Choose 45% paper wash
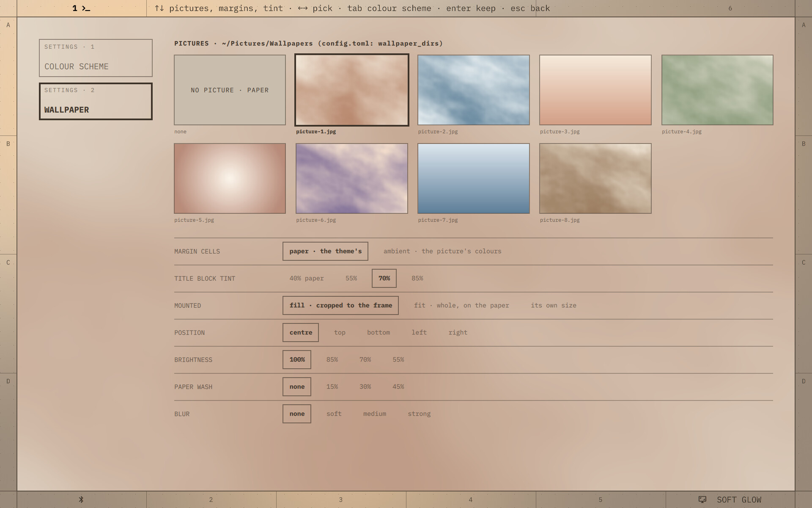This screenshot has height=508, width=812. 398,387
